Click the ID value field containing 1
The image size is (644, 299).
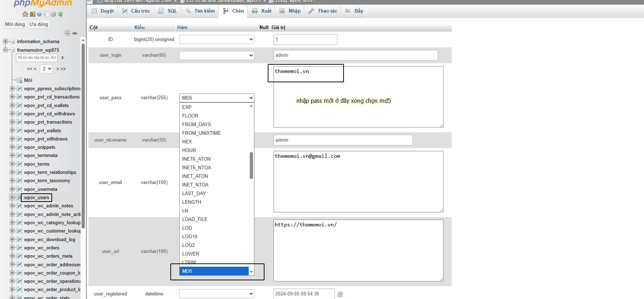[305, 40]
